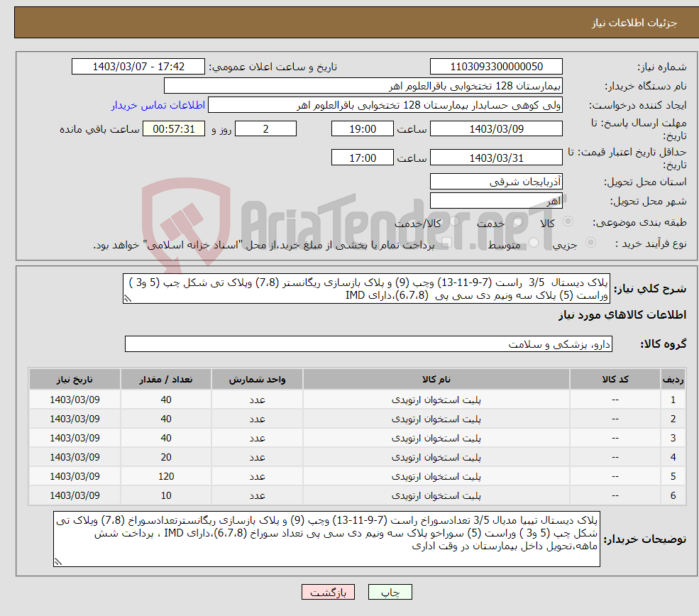Click the goods group field دارو، پزشکی و سلامت

369,344
